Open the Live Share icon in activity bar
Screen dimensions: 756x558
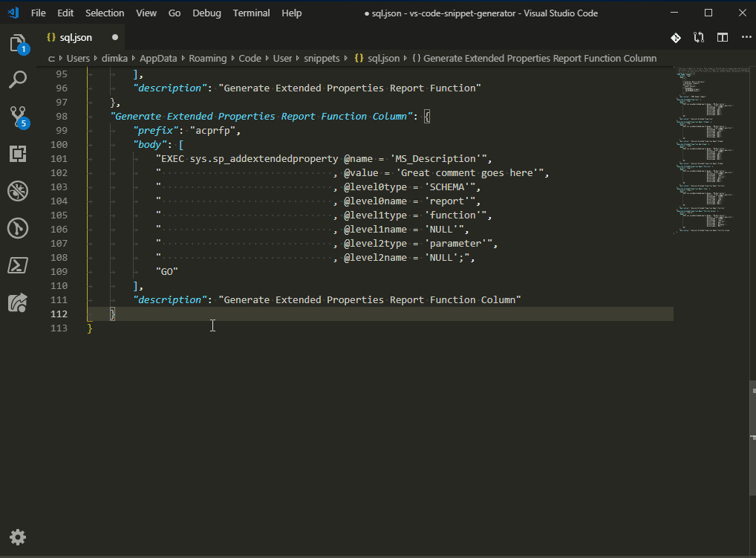coord(18,302)
